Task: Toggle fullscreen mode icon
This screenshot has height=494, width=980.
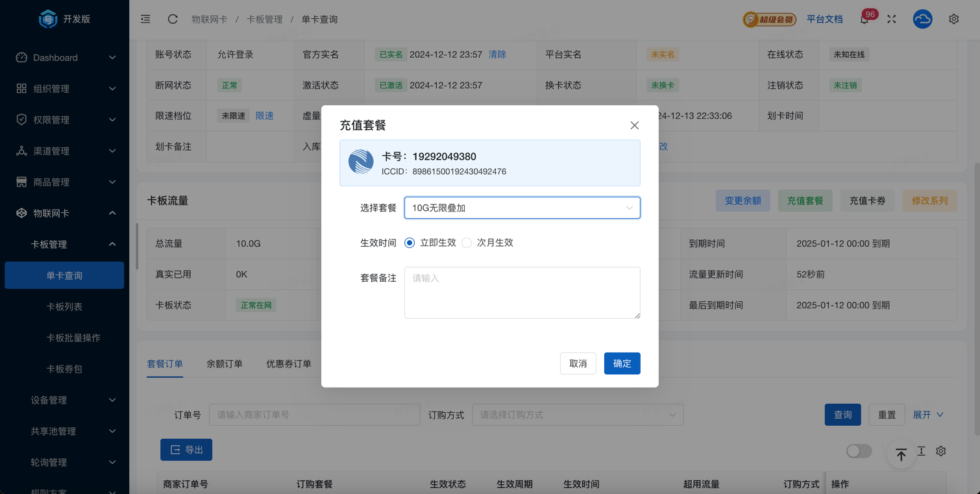Action: (892, 19)
